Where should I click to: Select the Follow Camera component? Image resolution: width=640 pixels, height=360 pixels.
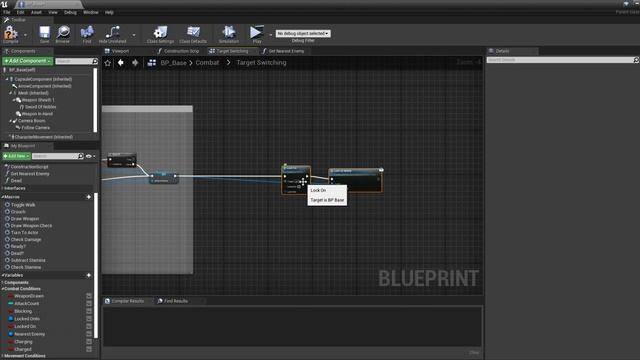coord(36,128)
